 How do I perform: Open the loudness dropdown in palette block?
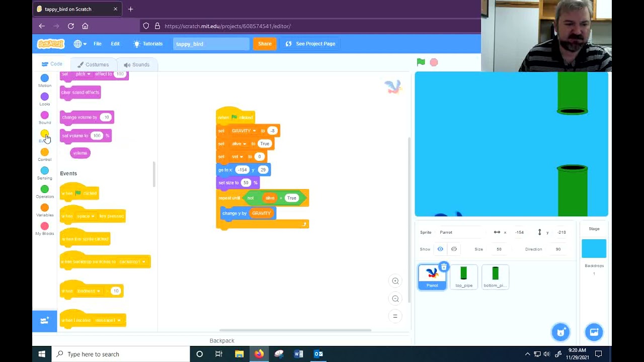89,291
